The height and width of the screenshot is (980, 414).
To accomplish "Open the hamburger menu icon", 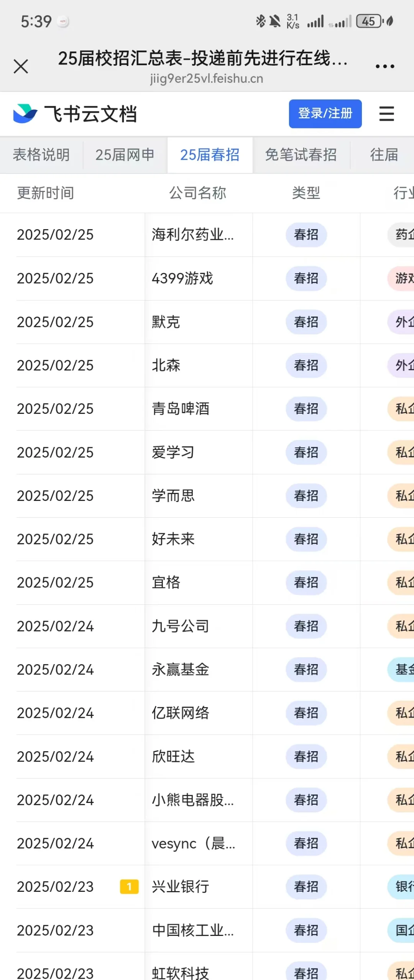I will (x=386, y=114).
